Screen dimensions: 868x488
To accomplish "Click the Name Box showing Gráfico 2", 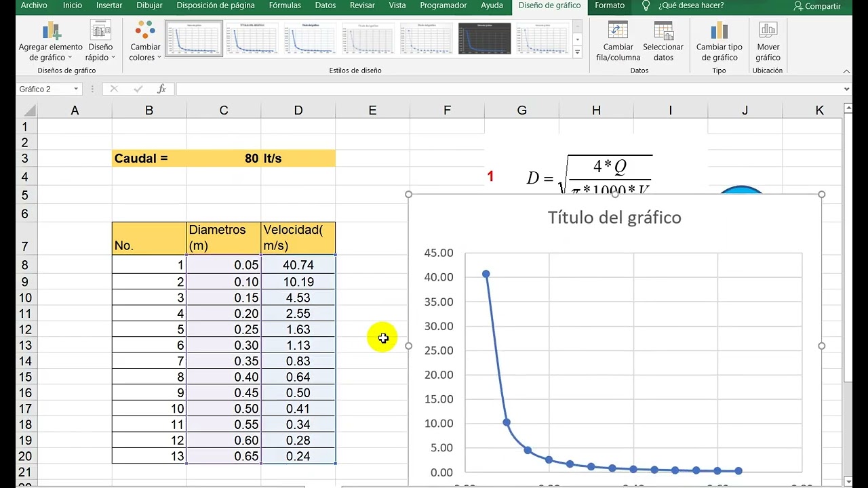I will (43, 89).
